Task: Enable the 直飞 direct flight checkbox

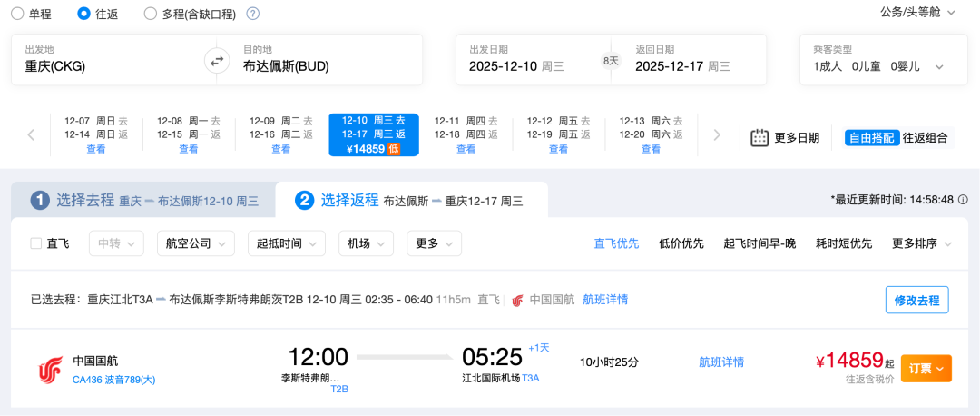Action: coord(36,243)
